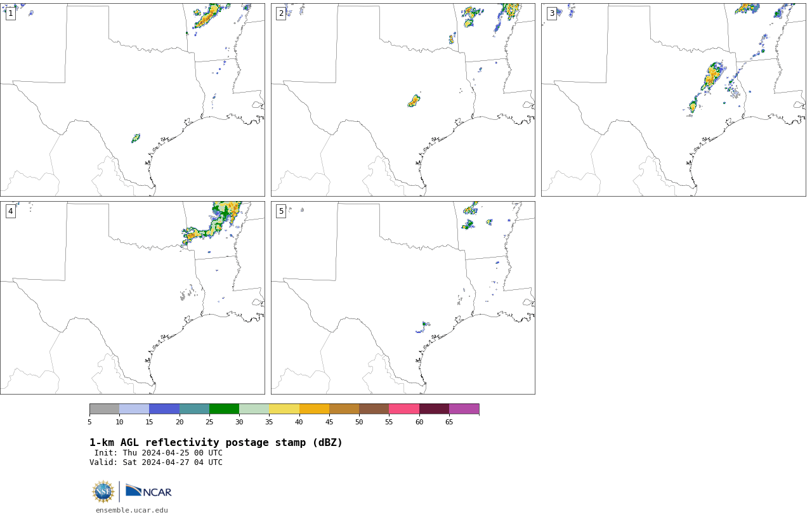Click the maroon 60-65 dBZ swatch
This screenshot has width=812, height=517.
[x=434, y=409]
